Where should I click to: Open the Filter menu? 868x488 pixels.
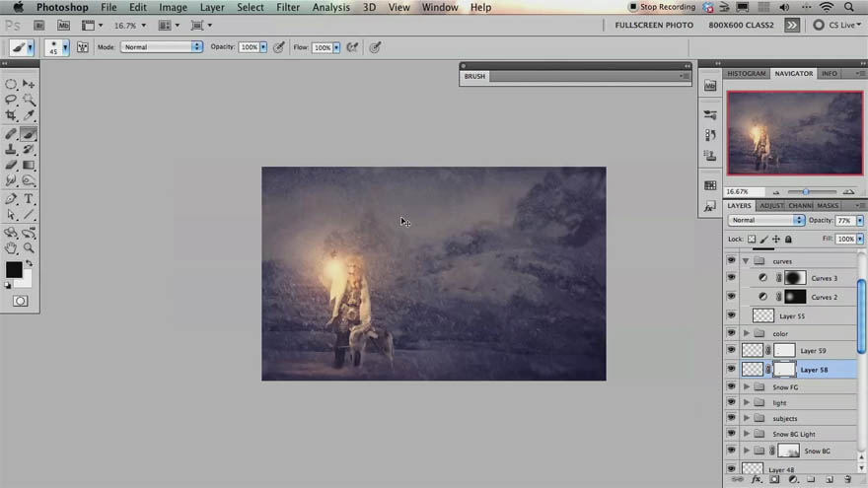coord(288,7)
